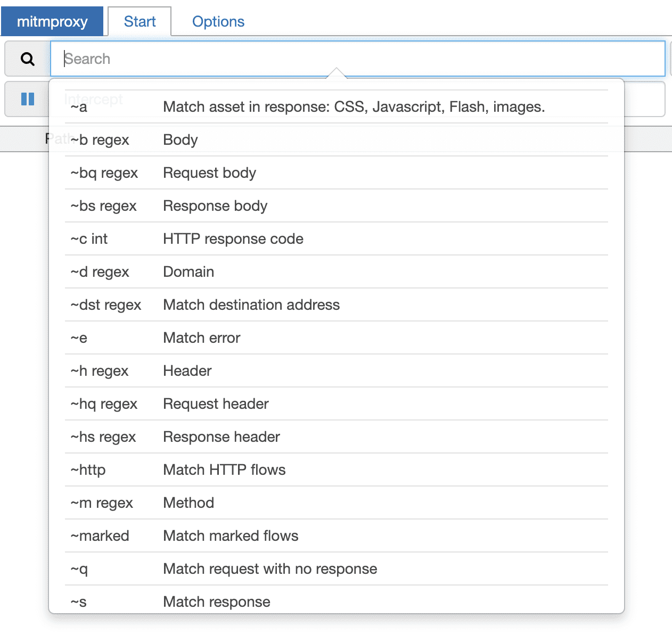Choose the ~h regex Header filter
Screen dimensions: 672x643
(x=337, y=371)
